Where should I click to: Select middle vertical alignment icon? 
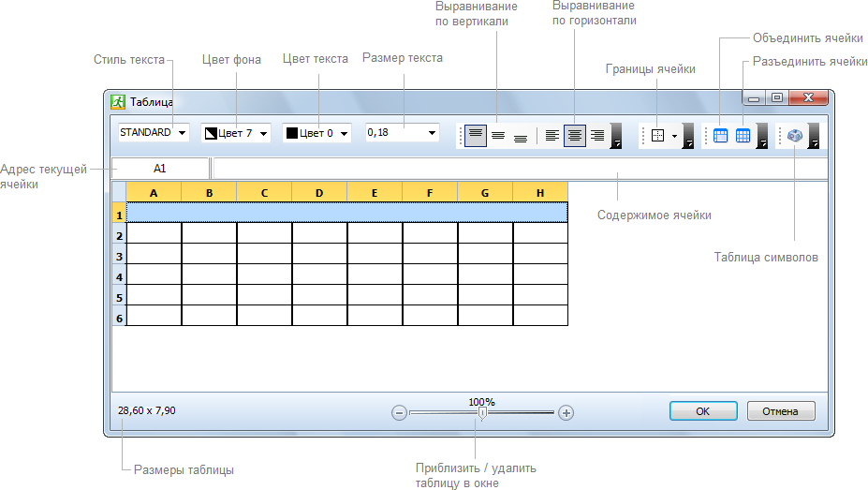point(498,135)
